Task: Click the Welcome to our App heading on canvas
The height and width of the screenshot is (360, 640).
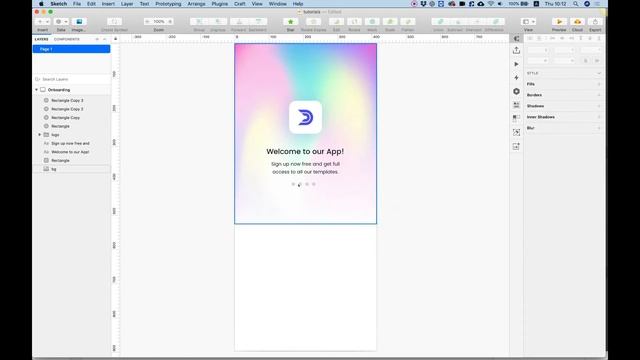Action: pyautogui.click(x=305, y=151)
